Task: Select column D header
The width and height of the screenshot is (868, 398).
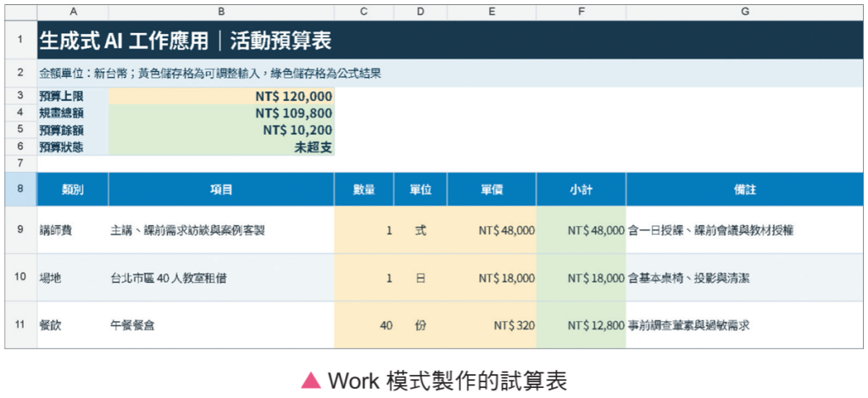Action: (x=420, y=12)
